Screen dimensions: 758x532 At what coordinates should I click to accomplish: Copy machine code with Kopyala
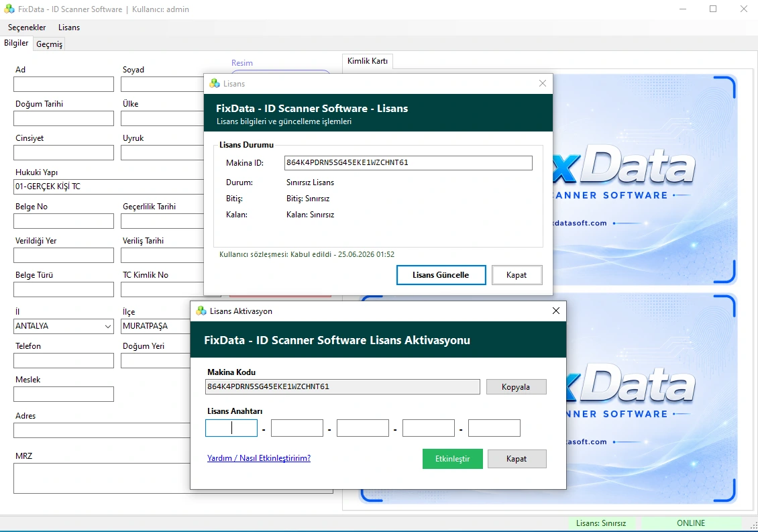tap(516, 387)
